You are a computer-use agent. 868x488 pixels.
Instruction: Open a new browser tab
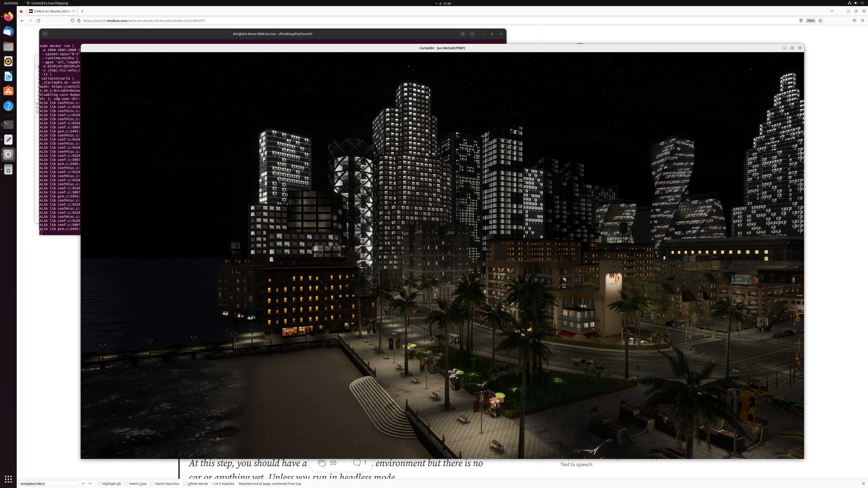(x=82, y=11)
